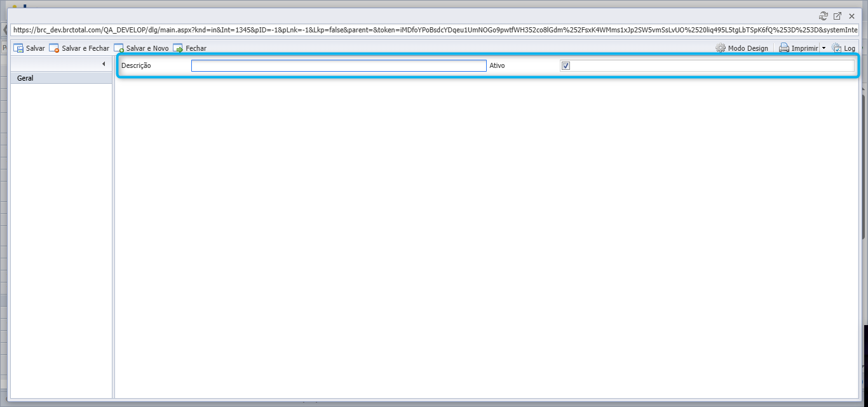The width and height of the screenshot is (868, 407).
Task: Open the Log viewer
Action: click(843, 48)
